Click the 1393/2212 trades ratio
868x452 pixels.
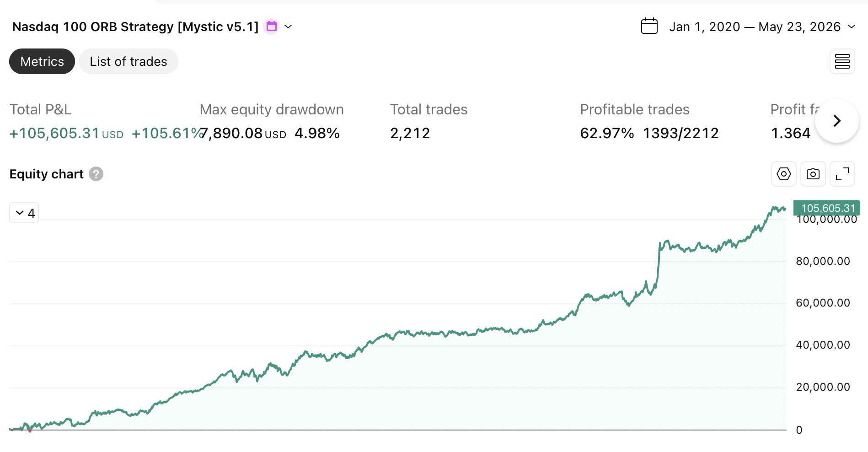[681, 133]
